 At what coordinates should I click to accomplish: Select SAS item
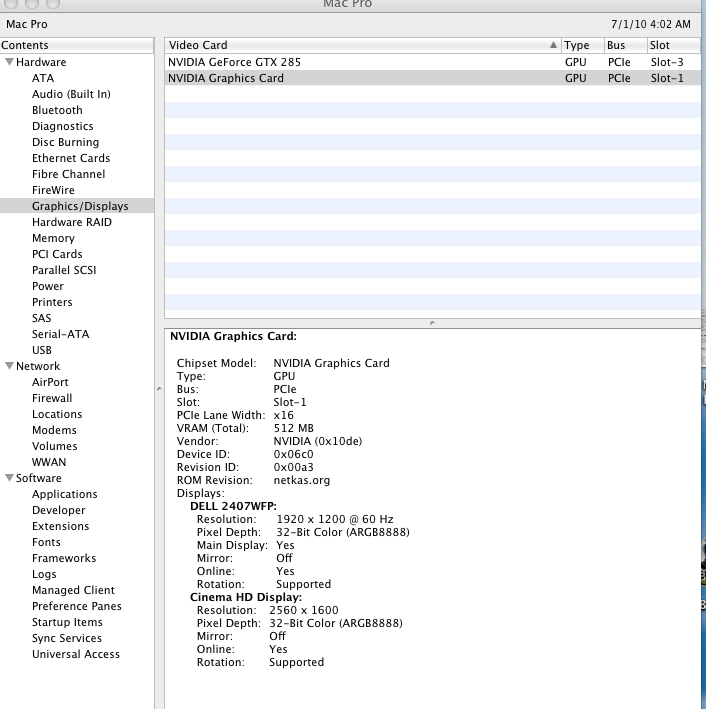coord(41,318)
